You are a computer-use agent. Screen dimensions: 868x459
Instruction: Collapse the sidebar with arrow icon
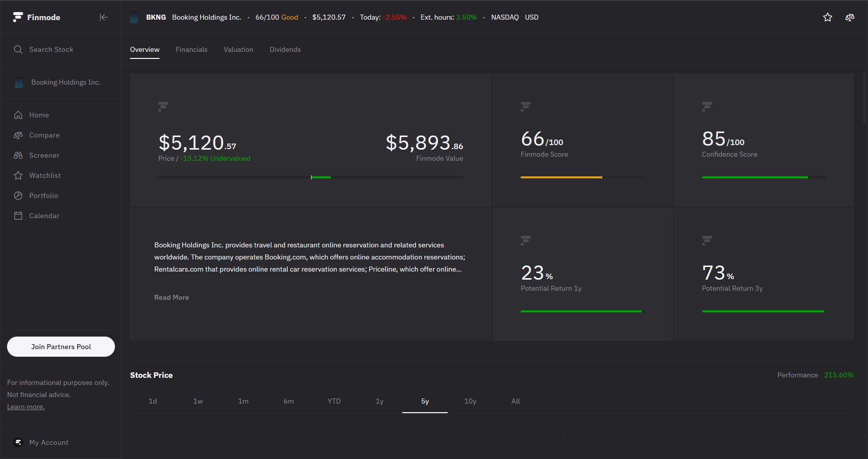104,17
